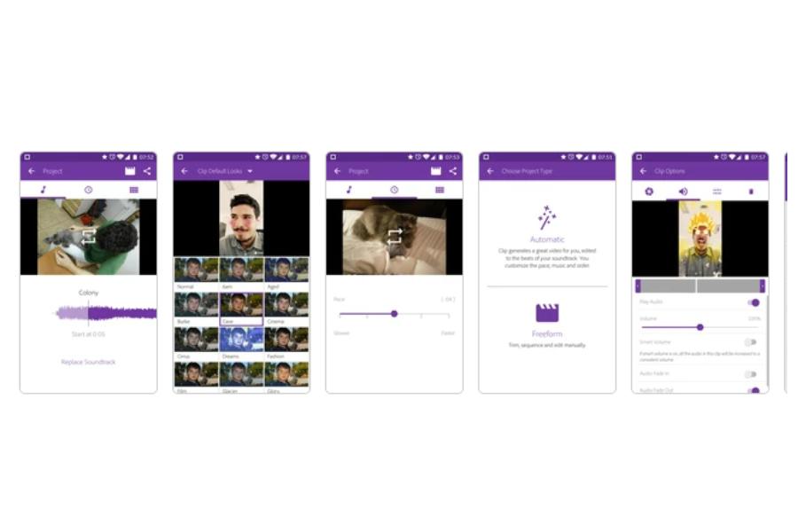Toggle the Audio Fade Out switch

tap(753, 390)
